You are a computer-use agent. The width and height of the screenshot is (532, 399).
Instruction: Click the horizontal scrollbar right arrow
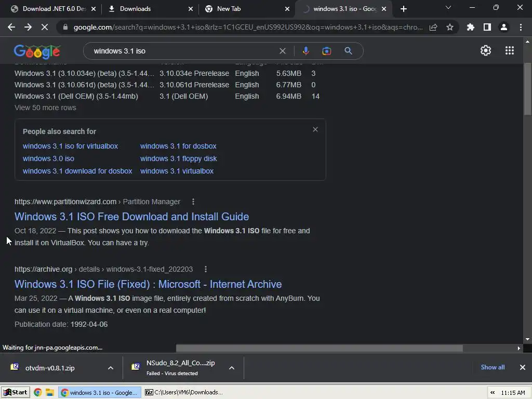(x=518, y=348)
